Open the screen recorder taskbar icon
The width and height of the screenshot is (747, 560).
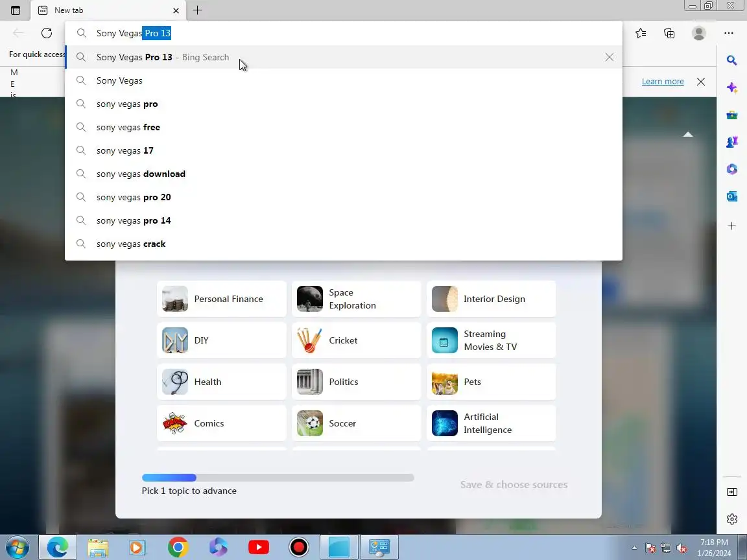tap(299, 547)
